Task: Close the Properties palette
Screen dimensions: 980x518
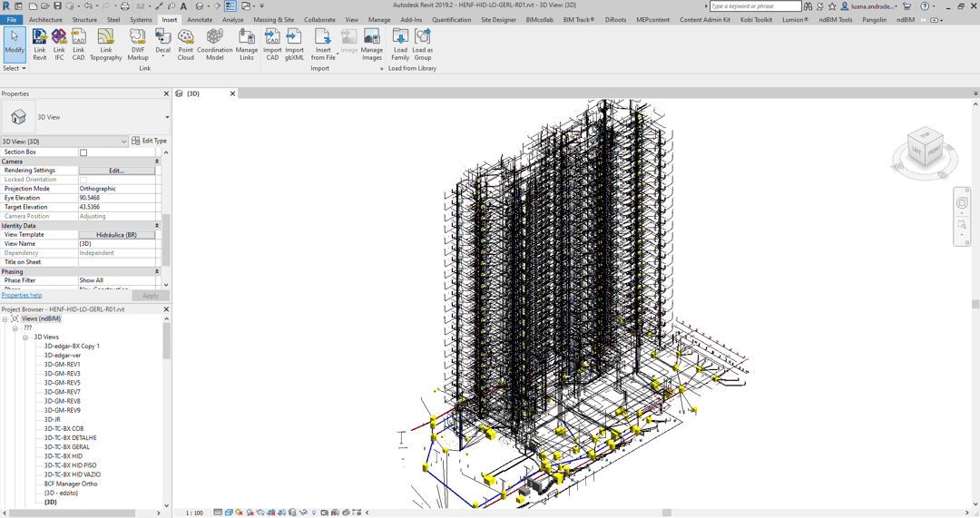Action: click(166, 93)
